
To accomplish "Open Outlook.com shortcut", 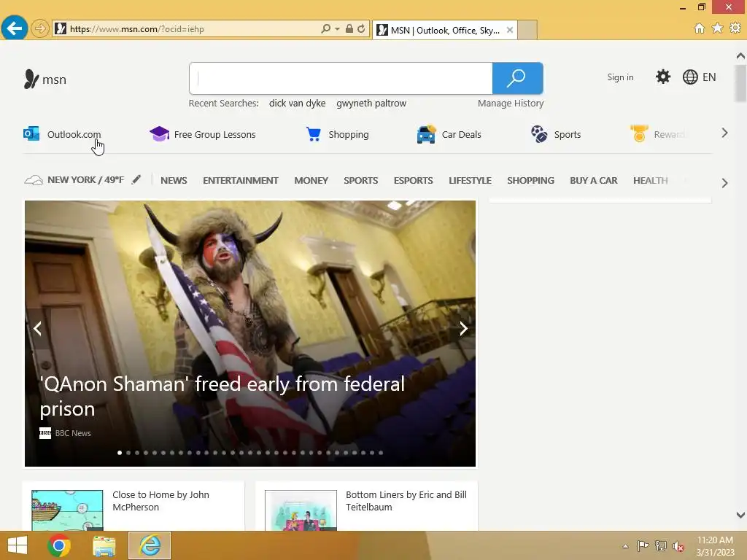I will pyautogui.click(x=62, y=134).
